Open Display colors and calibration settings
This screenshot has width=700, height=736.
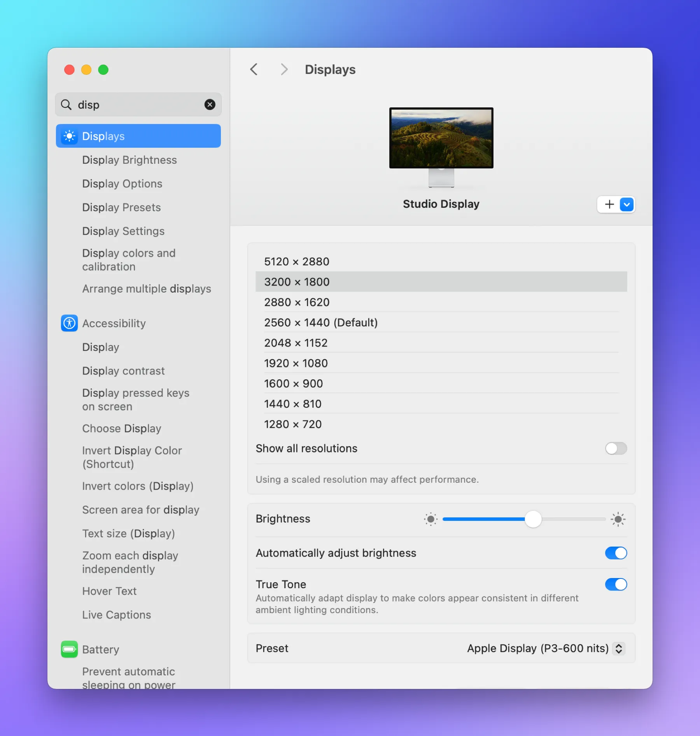pos(129,259)
